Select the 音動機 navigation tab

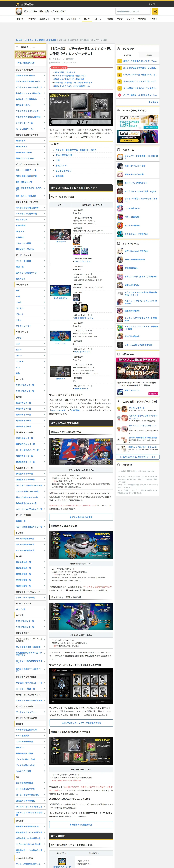tap(110, 19)
